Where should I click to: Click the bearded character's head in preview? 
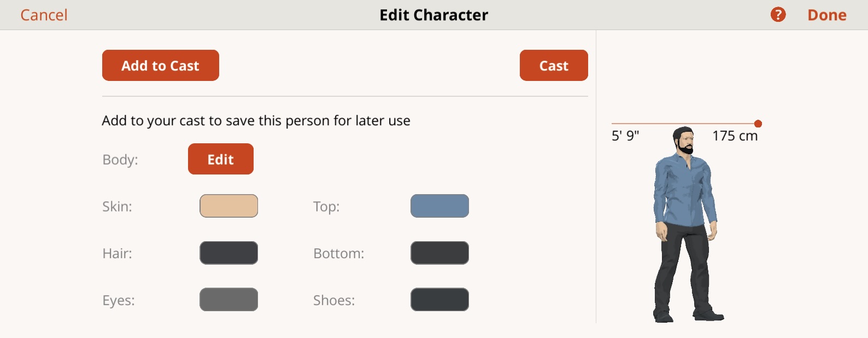coord(684,140)
